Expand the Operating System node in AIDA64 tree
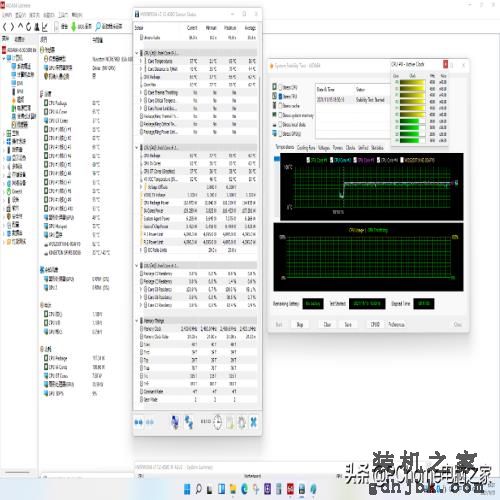The image size is (500, 500). tap(4, 141)
